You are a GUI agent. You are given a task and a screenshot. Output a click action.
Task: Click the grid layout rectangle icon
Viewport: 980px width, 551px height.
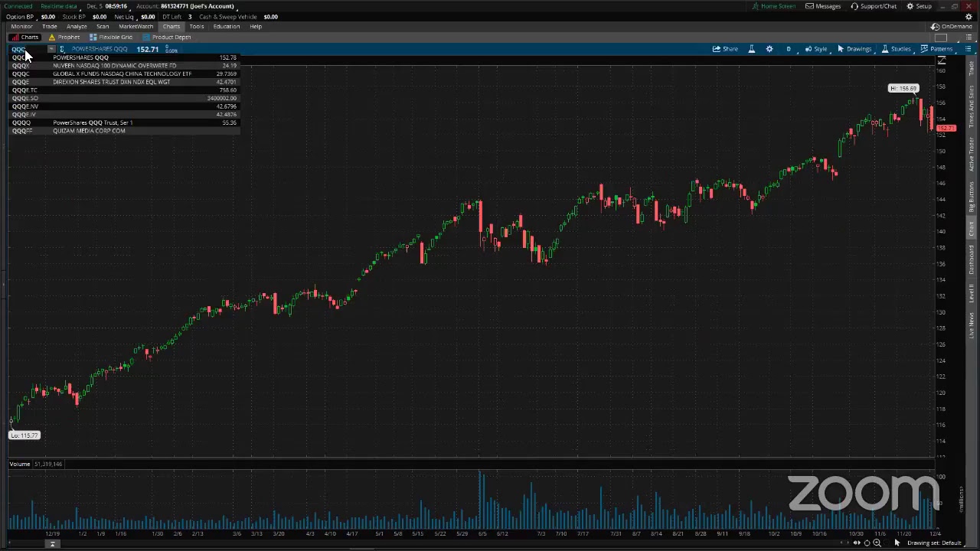coord(941,37)
